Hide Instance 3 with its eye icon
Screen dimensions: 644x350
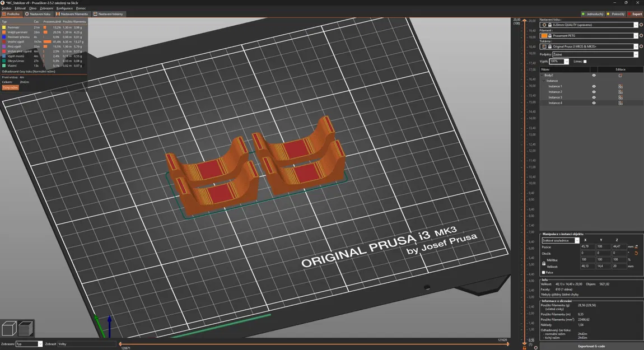click(x=594, y=97)
